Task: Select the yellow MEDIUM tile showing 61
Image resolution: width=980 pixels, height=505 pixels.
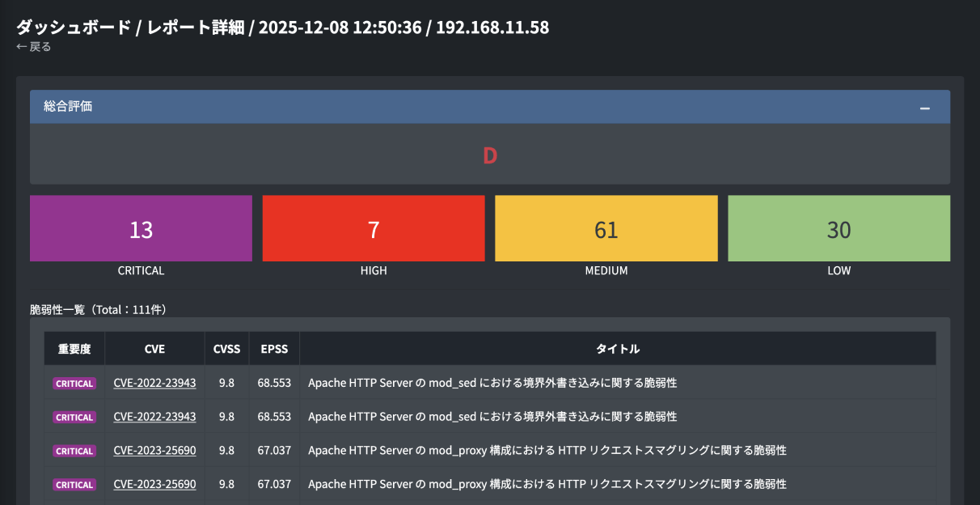Action: (x=606, y=229)
